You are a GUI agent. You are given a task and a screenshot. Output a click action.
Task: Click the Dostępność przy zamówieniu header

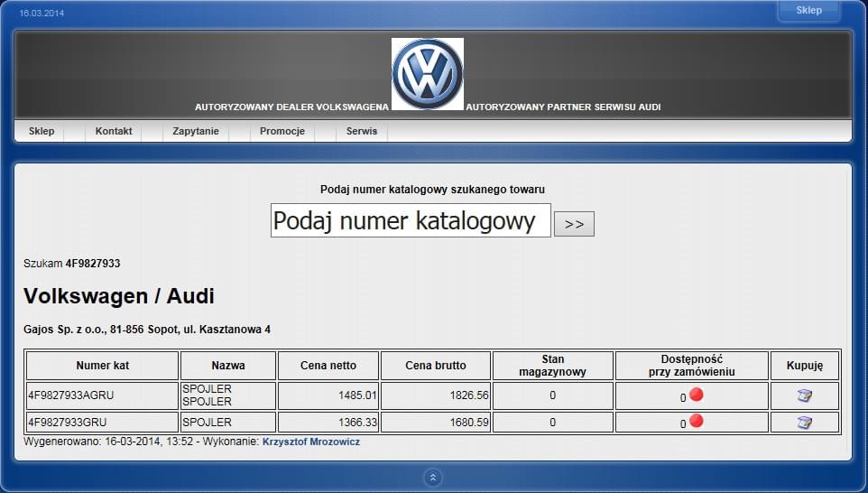coord(692,366)
